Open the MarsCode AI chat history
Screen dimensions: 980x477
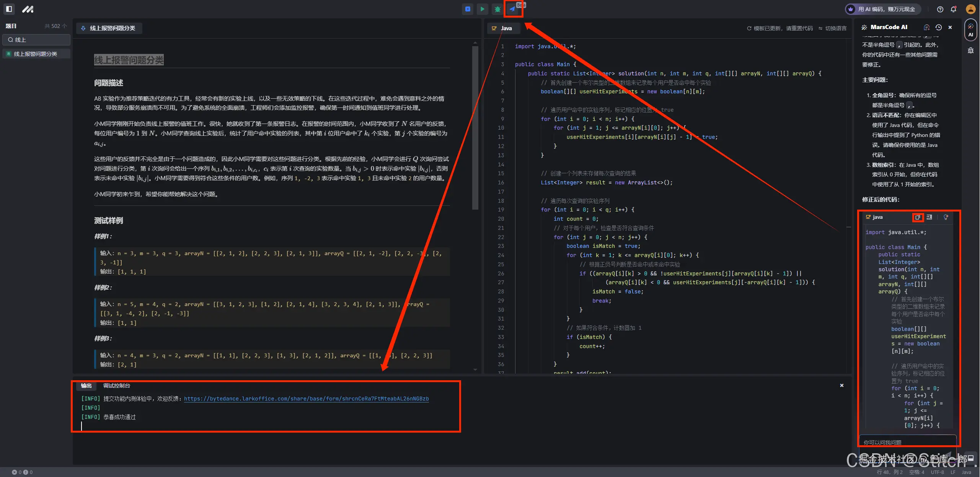click(938, 28)
